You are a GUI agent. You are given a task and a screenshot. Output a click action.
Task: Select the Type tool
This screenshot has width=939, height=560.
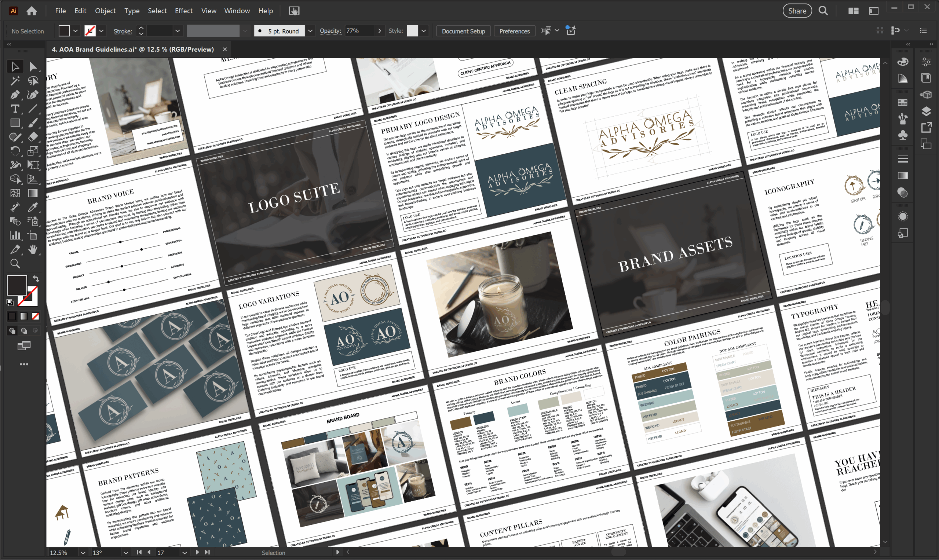point(15,109)
